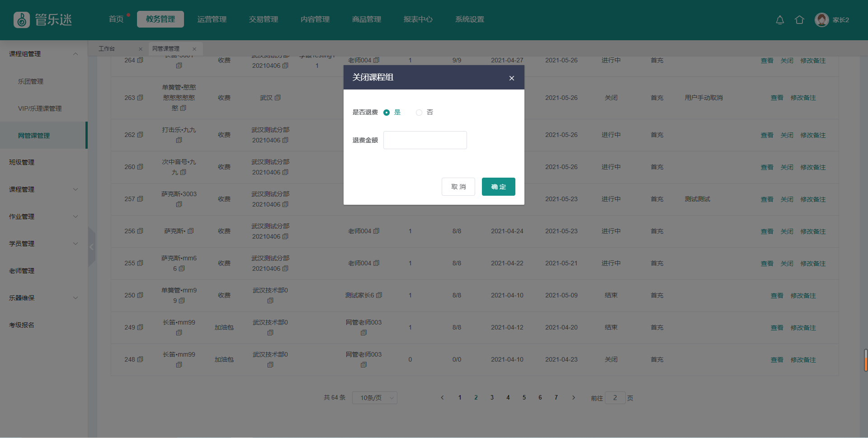868x438 pixels.
Task: Click copy icon next to ID 262
Action: 140,135
